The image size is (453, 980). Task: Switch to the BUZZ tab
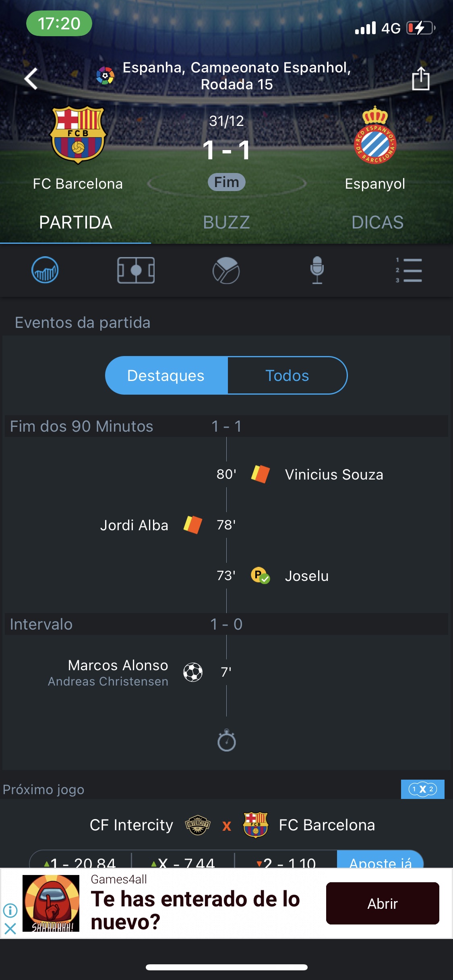(226, 222)
